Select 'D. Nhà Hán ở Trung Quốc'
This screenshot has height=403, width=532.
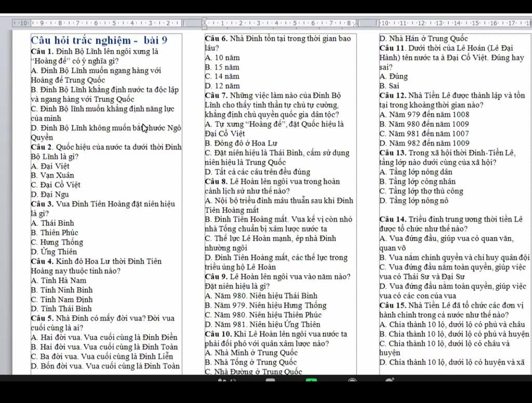click(423, 38)
